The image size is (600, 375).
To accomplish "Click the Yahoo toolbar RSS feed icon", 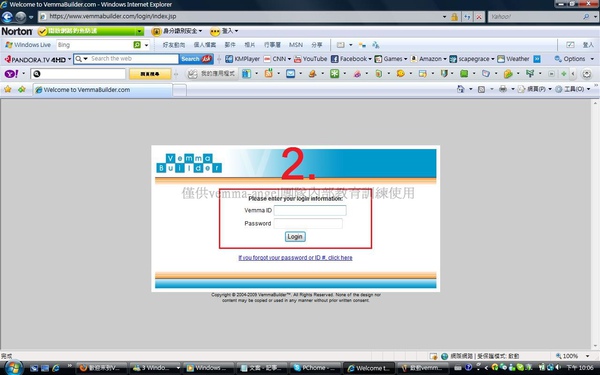I will tap(269, 73).
